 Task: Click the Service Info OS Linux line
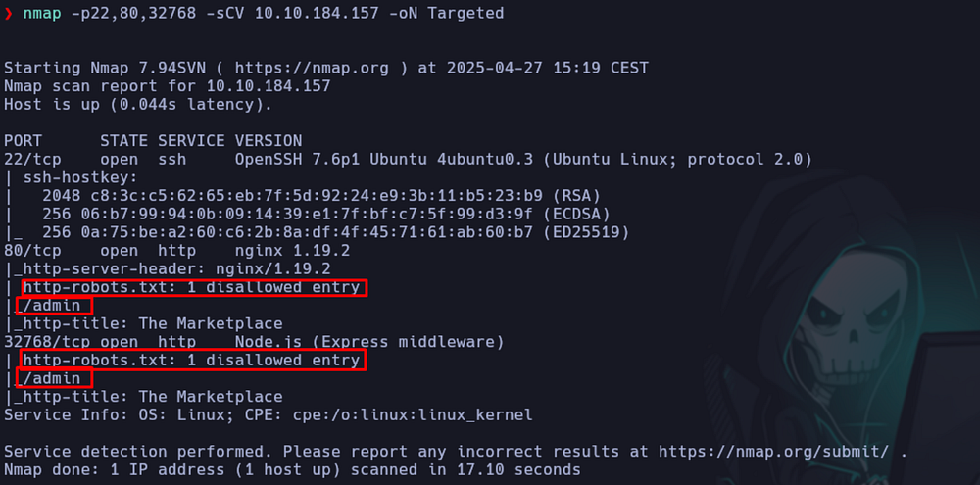(269, 415)
